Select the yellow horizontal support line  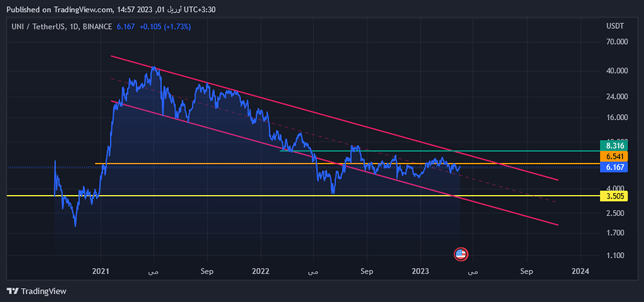click(252, 196)
